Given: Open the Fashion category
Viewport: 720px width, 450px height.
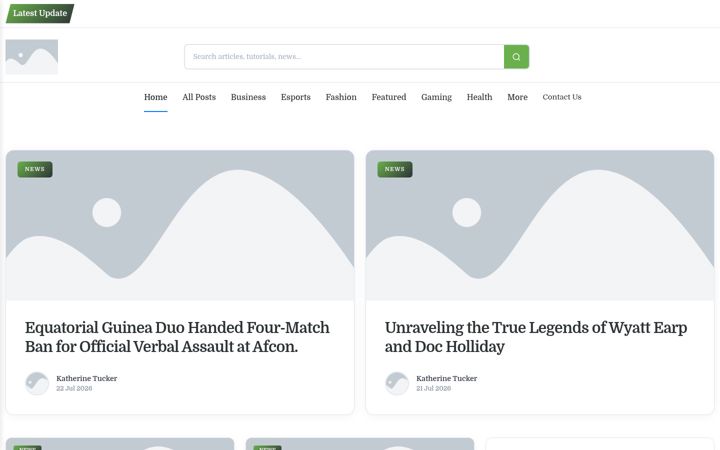Looking at the screenshot, I should [341, 97].
